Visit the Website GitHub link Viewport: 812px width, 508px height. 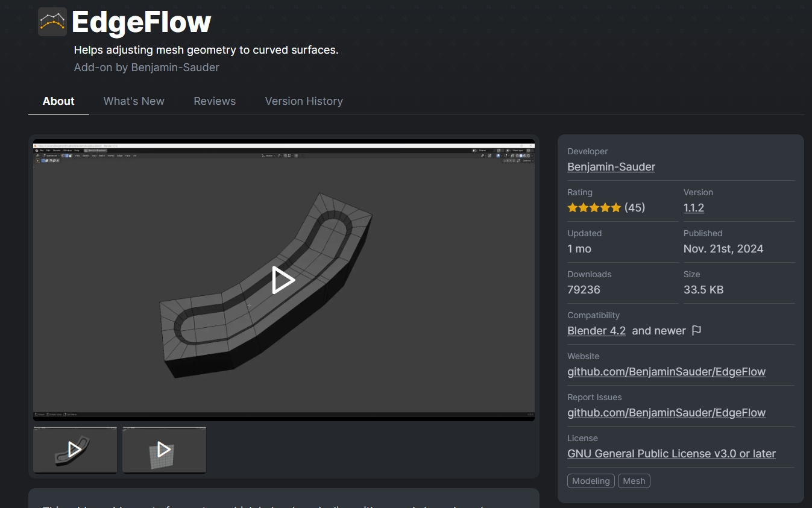[666, 372]
